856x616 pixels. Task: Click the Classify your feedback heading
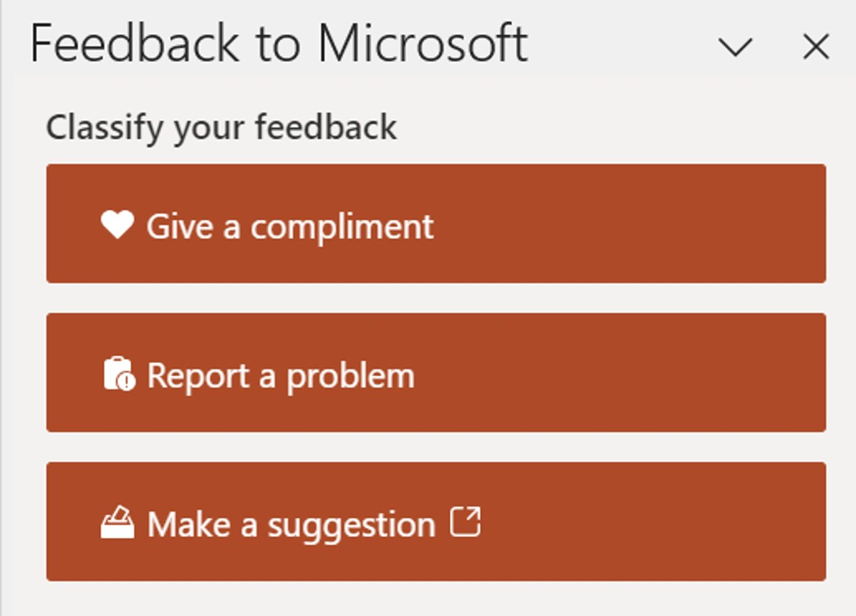tap(221, 127)
